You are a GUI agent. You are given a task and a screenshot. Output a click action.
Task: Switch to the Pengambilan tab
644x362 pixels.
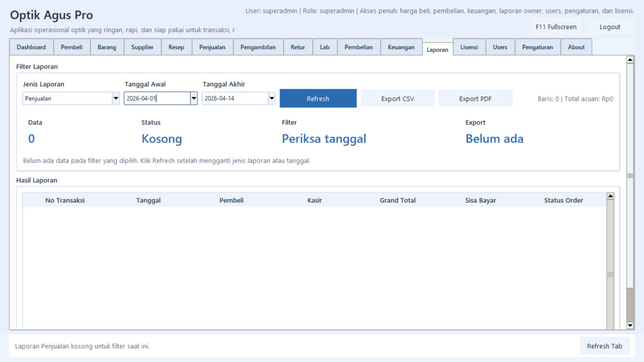(x=258, y=47)
